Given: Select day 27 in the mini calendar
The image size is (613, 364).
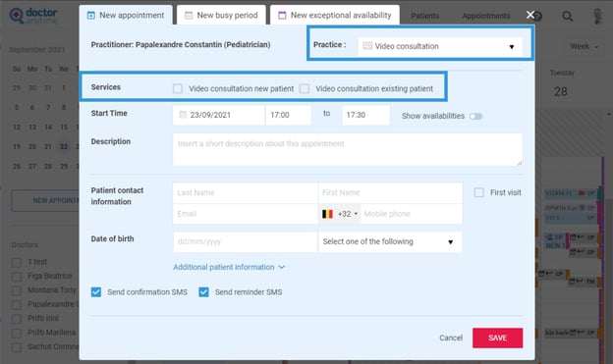Looking at the screenshot, I should pyautogui.click(x=32, y=166).
